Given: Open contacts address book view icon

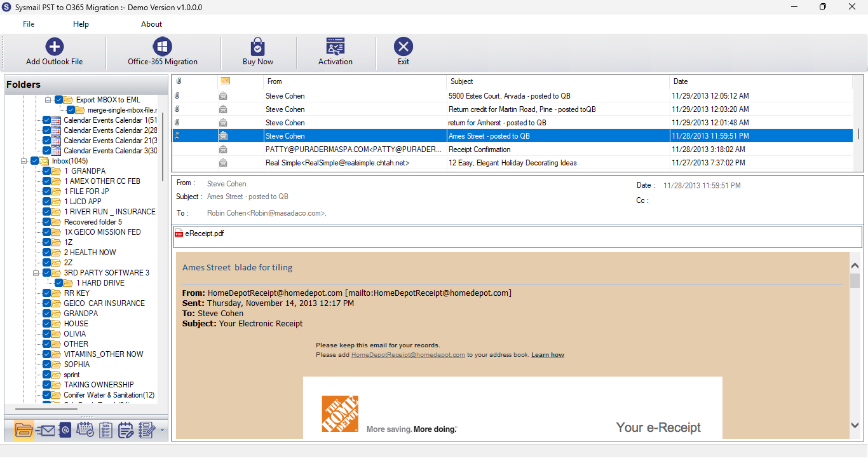Looking at the screenshot, I should coord(65,430).
